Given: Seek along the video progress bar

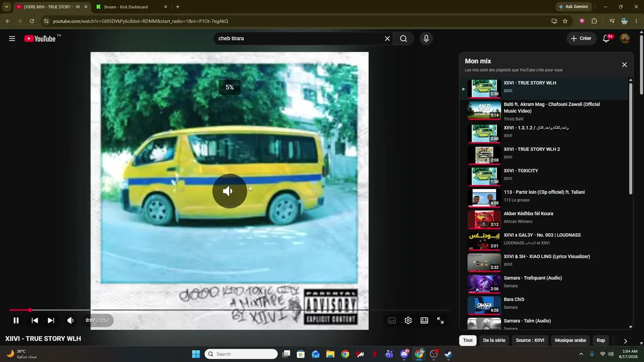Looking at the screenshot, I should pyautogui.click(x=229, y=310).
